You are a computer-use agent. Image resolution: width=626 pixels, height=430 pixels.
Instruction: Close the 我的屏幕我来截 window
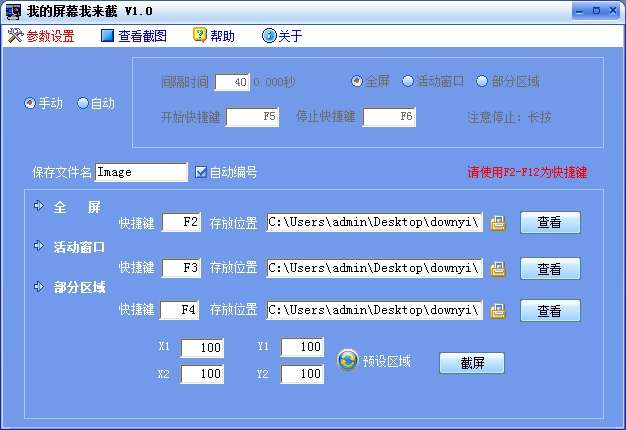(x=613, y=11)
